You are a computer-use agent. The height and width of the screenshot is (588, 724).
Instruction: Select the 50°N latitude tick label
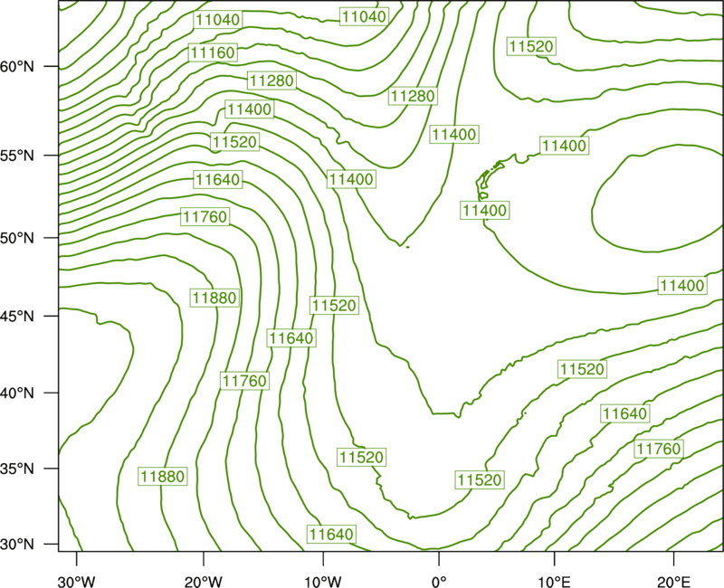[x=17, y=238]
